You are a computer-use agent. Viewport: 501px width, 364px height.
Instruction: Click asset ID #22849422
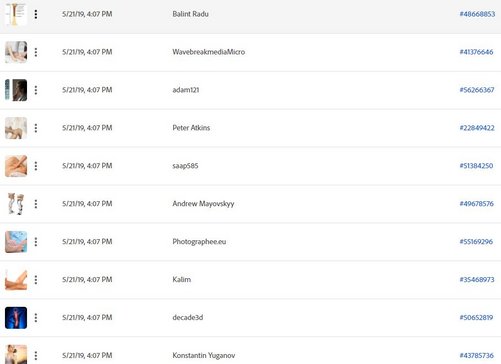477,128
